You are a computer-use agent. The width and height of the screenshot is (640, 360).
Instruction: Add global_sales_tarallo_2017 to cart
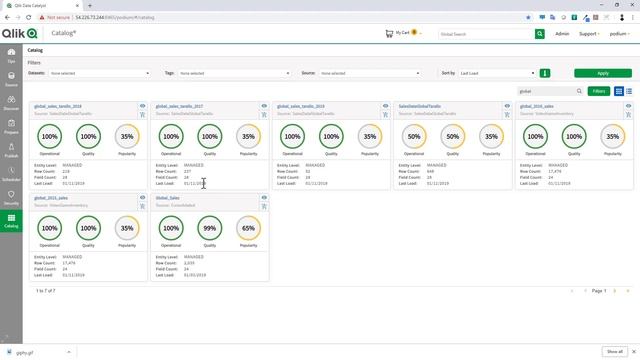(x=264, y=115)
